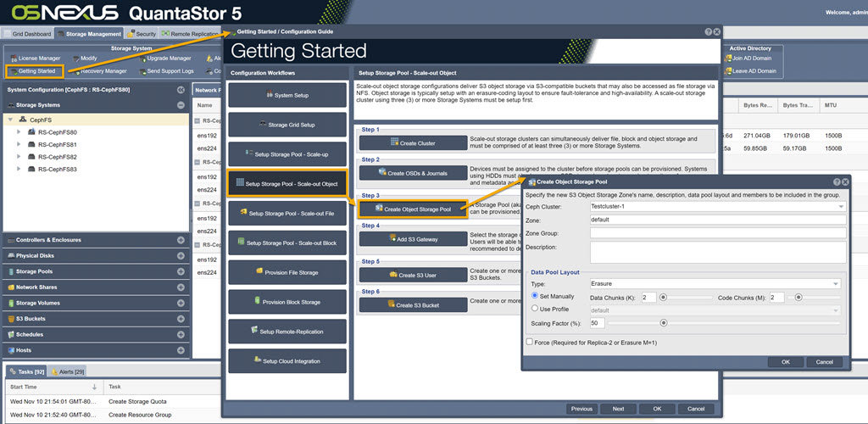Switch to the Security tab
Screen dimensions: 868x424
coord(142,34)
